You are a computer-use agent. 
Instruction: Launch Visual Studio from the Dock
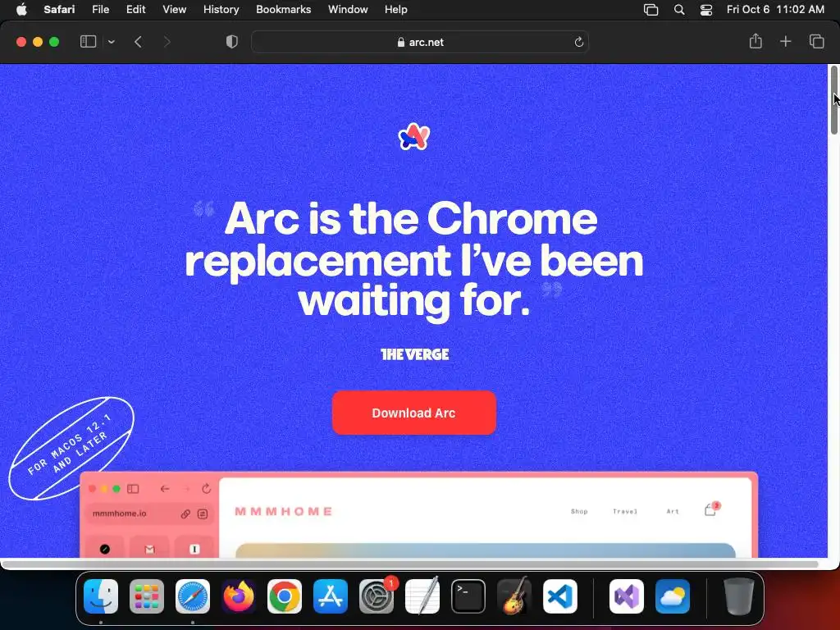coord(627,596)
